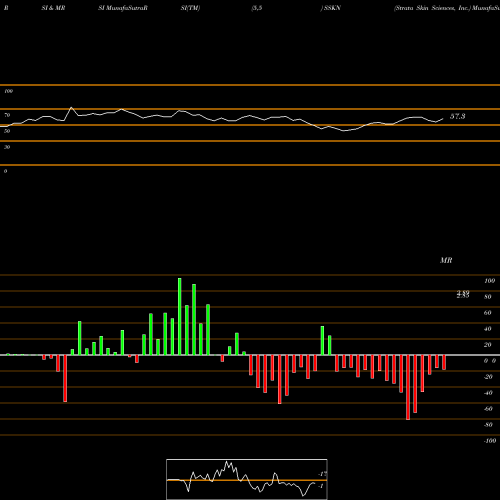
Task: Click the 30 level label on RSI axis
Action: click(7, 147)
